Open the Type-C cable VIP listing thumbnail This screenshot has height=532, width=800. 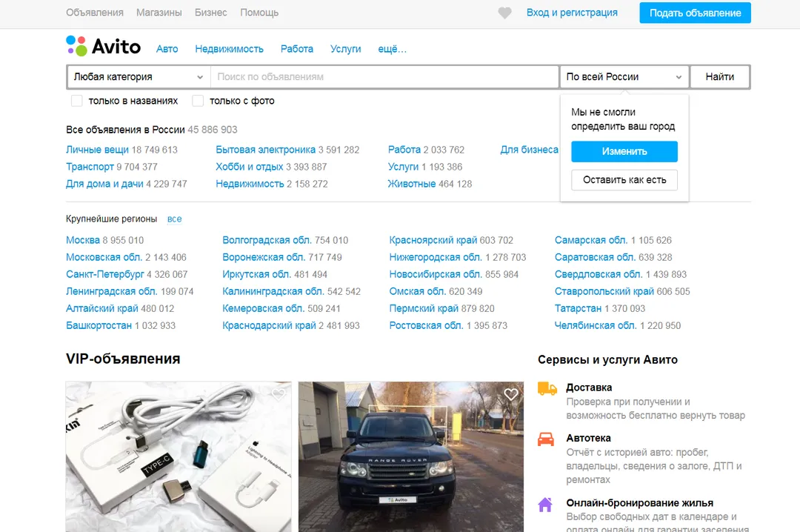(179, 457)
